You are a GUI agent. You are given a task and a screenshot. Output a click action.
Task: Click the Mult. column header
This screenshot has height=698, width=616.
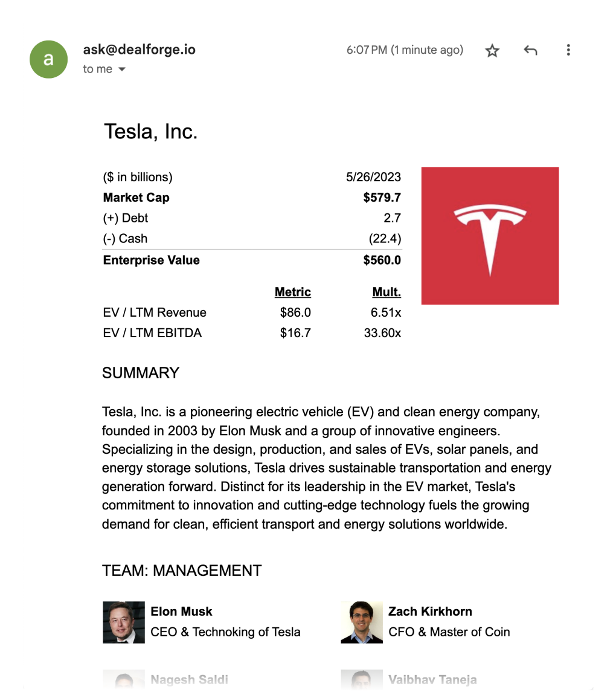[x=387, y=292]
